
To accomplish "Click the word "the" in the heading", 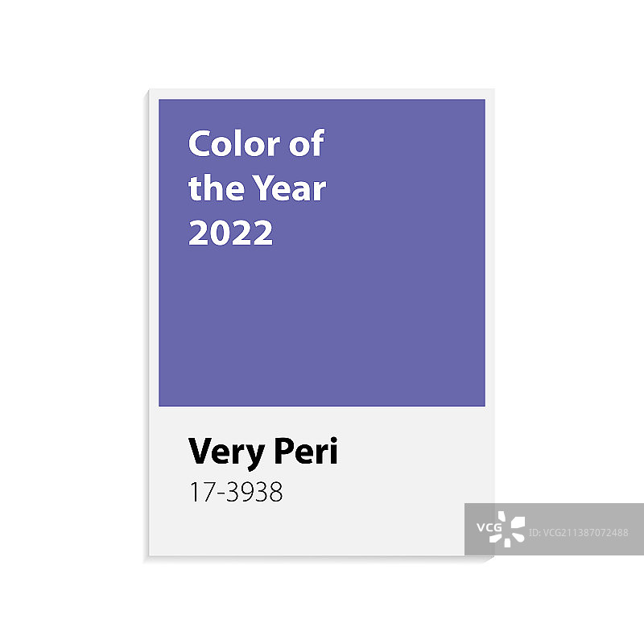I will (211, 188).
